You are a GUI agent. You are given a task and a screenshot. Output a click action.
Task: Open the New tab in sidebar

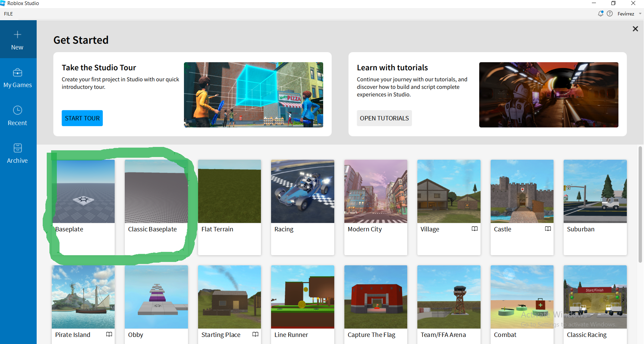(17, 40)
